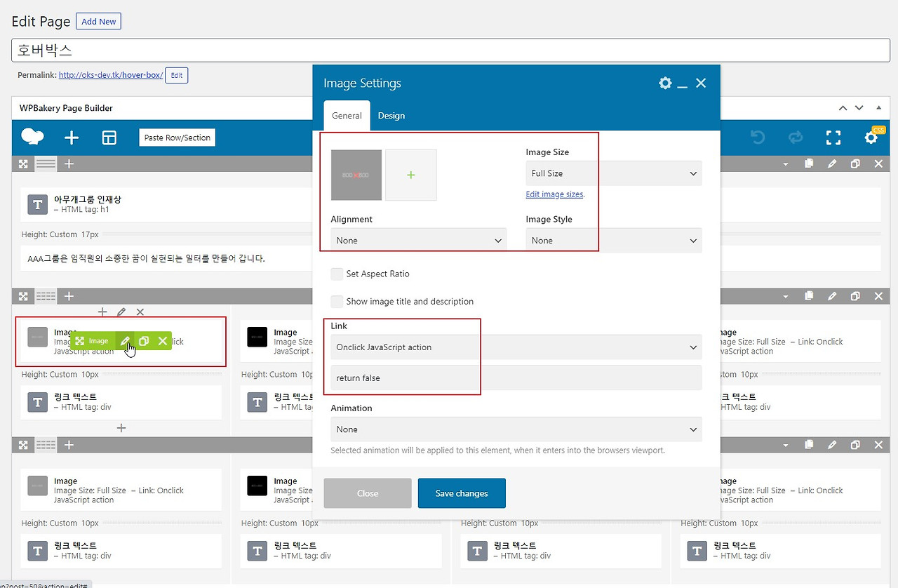The height and width of the screenshot is (588, 898).
Task: Delete the column above the hovered Image
Action: (x=140, y=312)
